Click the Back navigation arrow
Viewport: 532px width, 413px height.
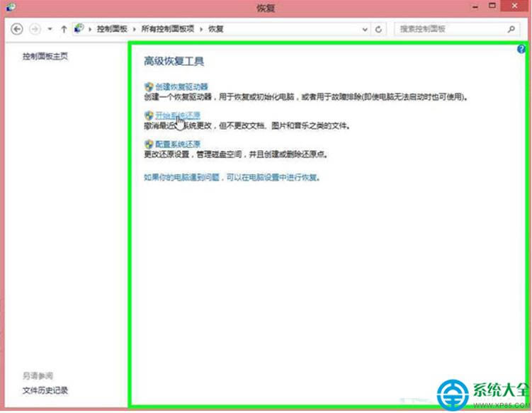click(x=16, y=29)
